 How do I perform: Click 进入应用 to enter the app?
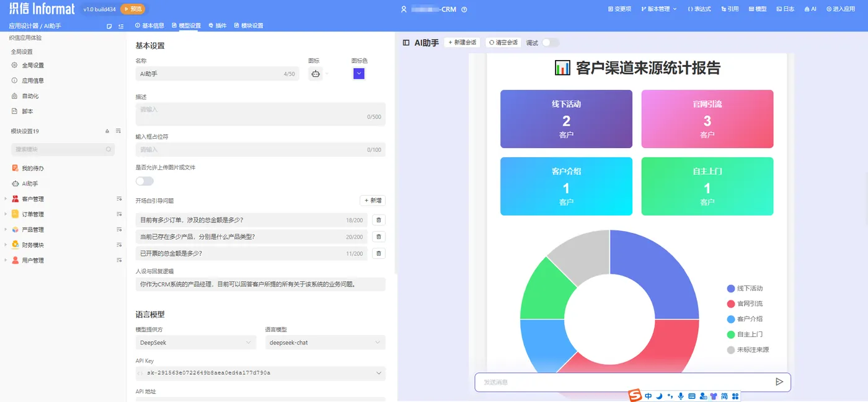pyautogui.click(x=840, y=9)
